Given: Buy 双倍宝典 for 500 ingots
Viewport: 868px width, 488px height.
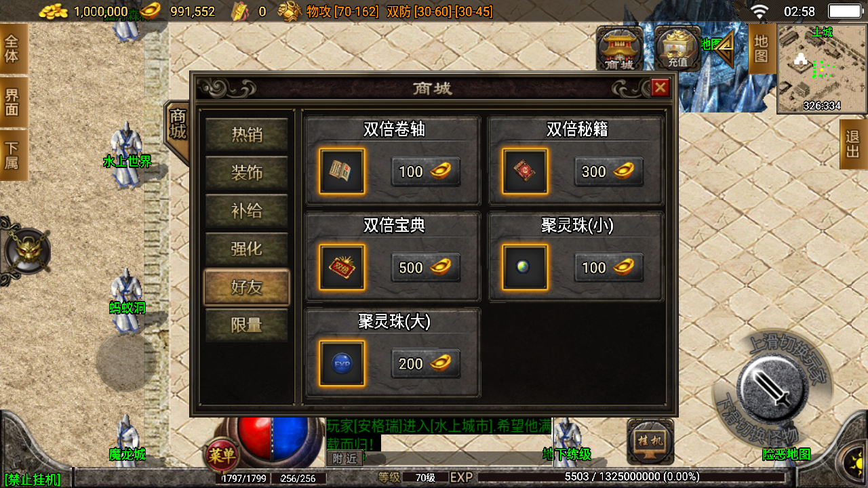Looking at the screenshot, I should [426, 268].
